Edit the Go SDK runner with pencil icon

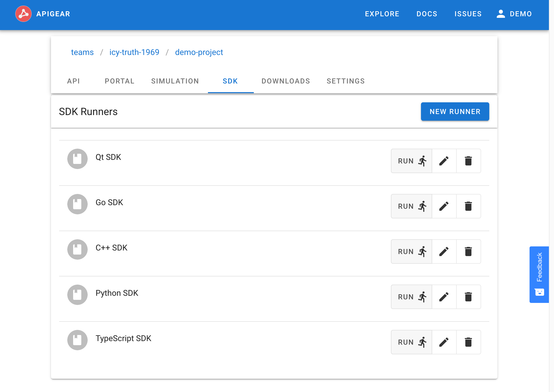pyautogui.click(x=443, y=206)
